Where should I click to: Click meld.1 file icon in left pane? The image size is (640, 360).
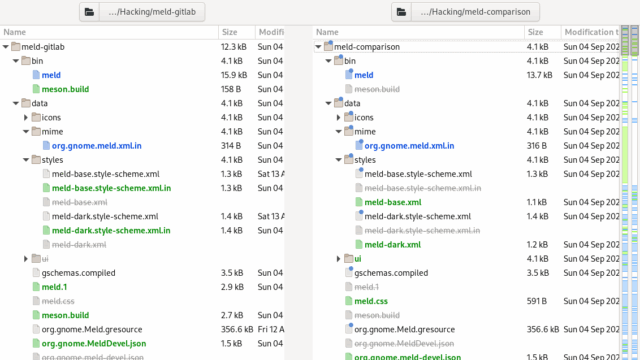pyautogui.click(x=36, y=287)
